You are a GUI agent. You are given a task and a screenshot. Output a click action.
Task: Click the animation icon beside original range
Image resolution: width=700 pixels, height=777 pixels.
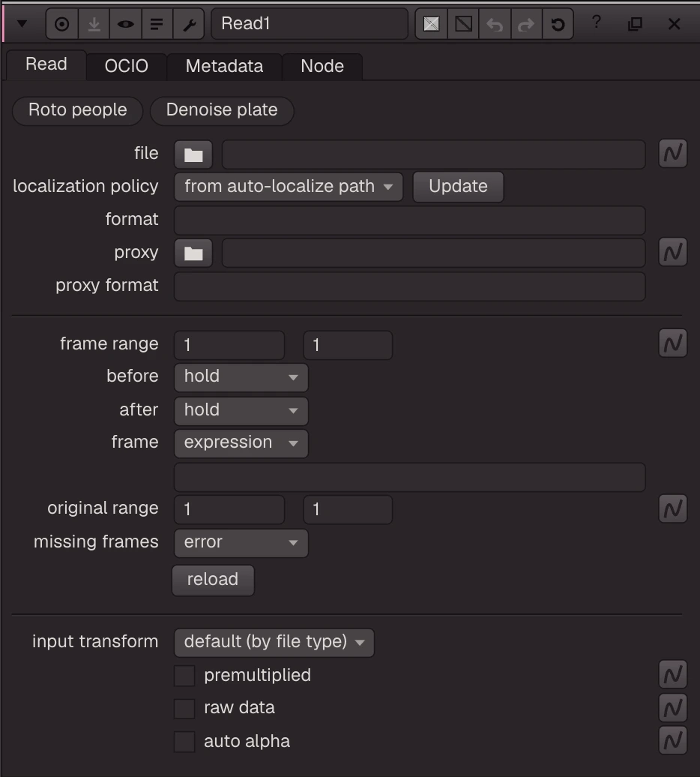coord(673,508)
